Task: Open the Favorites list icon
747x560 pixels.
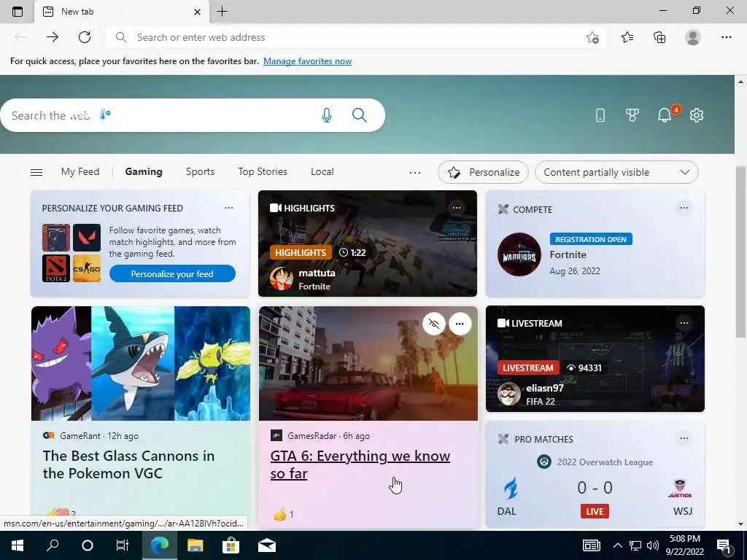Action: pos(627,37)
